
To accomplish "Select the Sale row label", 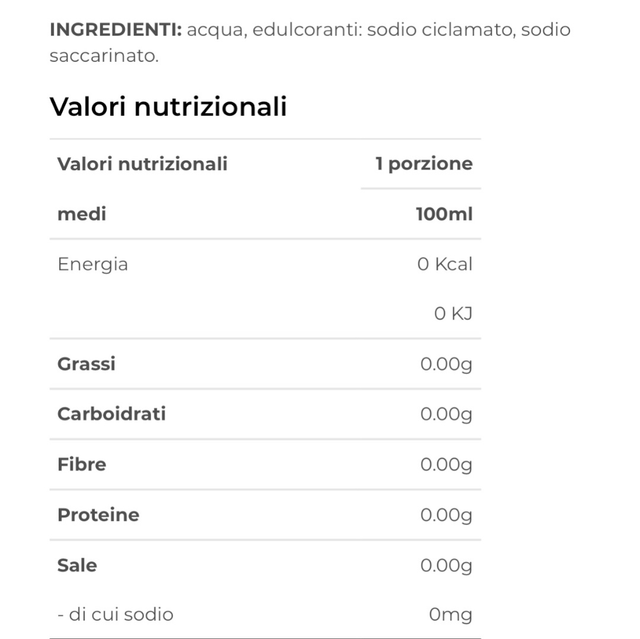I will click(77, 565).
